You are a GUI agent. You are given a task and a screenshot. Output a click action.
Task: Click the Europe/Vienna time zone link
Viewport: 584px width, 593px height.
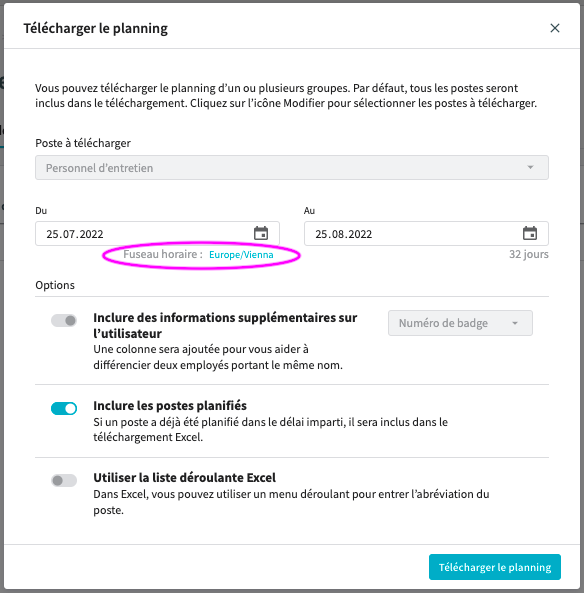coord(241,255)
